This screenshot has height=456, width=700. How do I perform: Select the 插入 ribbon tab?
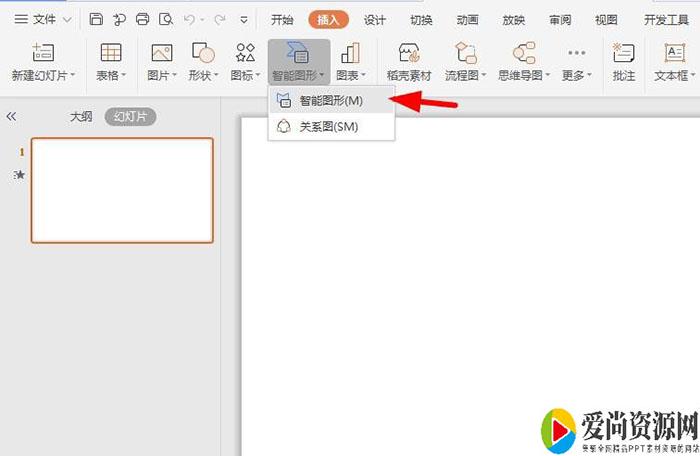[328, 20]
